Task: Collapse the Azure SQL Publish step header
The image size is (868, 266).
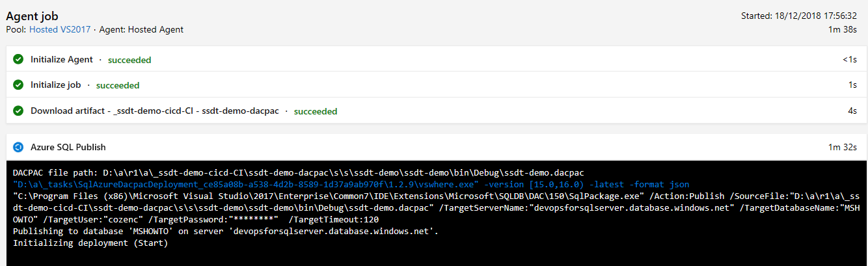Action: tap(436, 147)
